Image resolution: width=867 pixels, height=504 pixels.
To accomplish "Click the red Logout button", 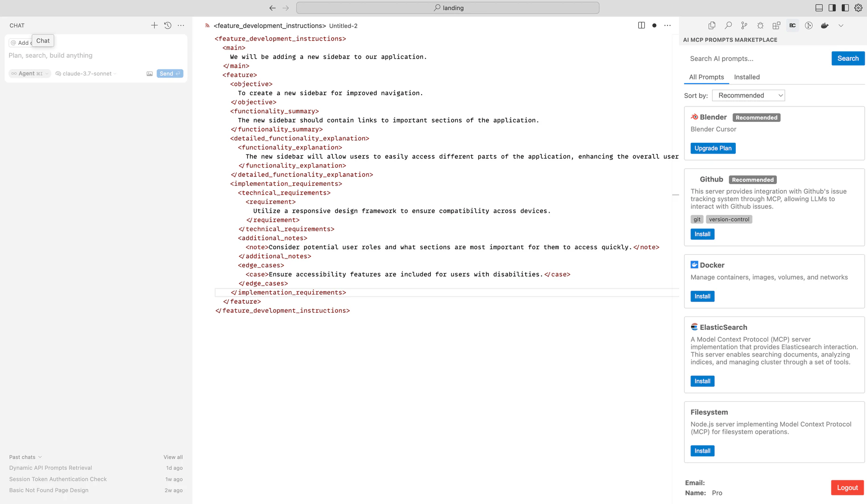I will pos(847,488).
